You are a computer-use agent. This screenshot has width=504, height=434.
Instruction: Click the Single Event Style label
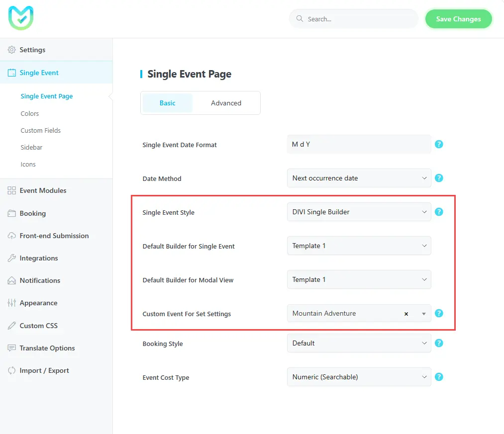coord(169,213)
